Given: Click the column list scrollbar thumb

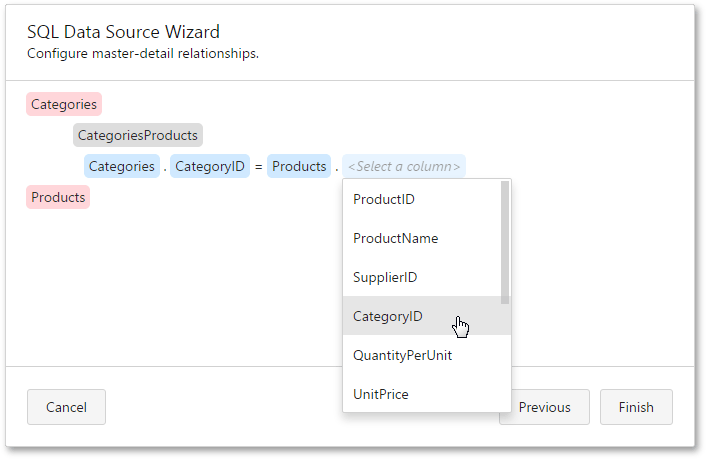Looking at the screenshot, I should click(x=505, y=242).
